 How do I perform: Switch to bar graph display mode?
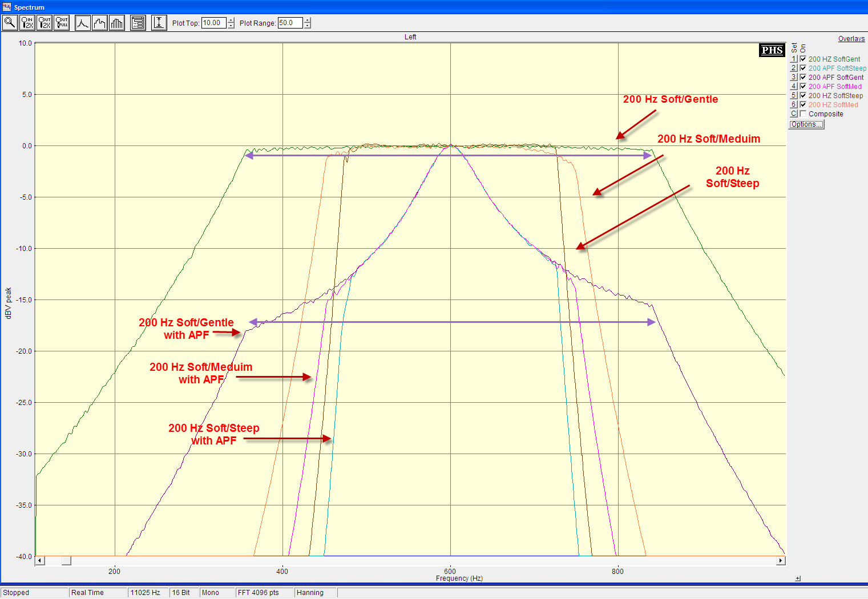coord(117,23)
